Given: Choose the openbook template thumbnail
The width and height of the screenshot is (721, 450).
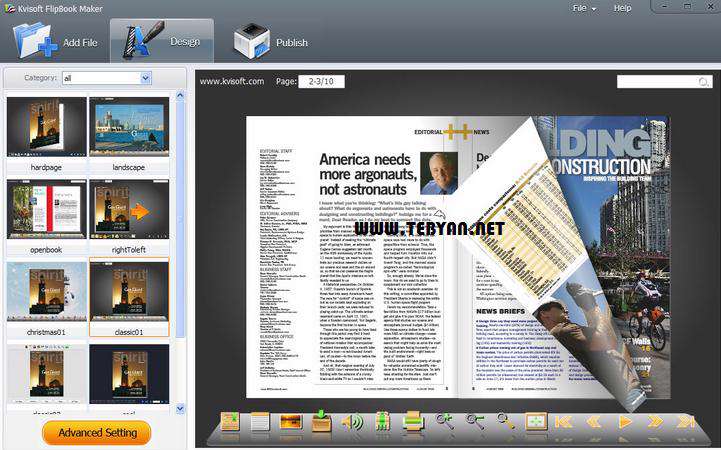Looking at the screenshot, I should click(x=46, y=209).
